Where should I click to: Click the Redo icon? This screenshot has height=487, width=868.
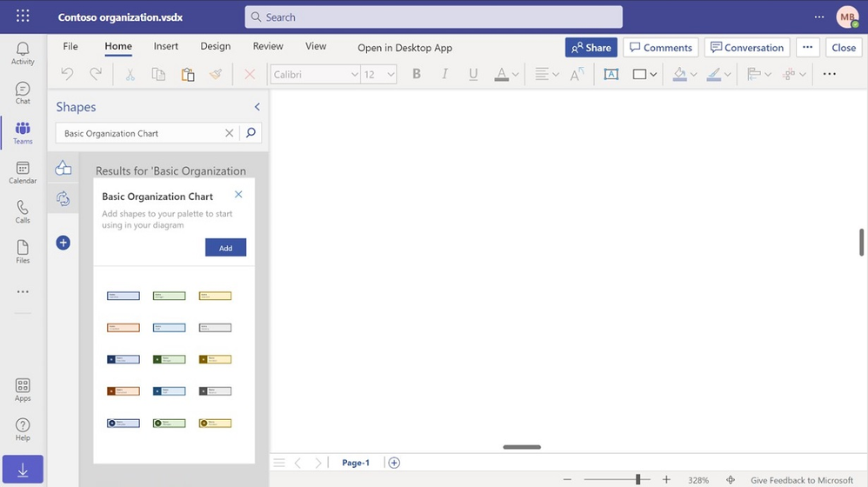[96, 74]
